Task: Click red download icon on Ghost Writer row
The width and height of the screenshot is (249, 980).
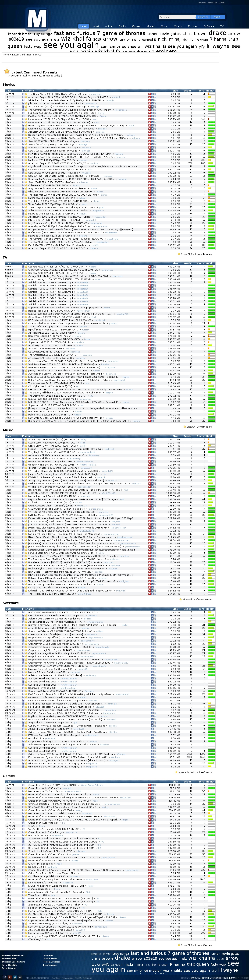Action: (149, 94)
